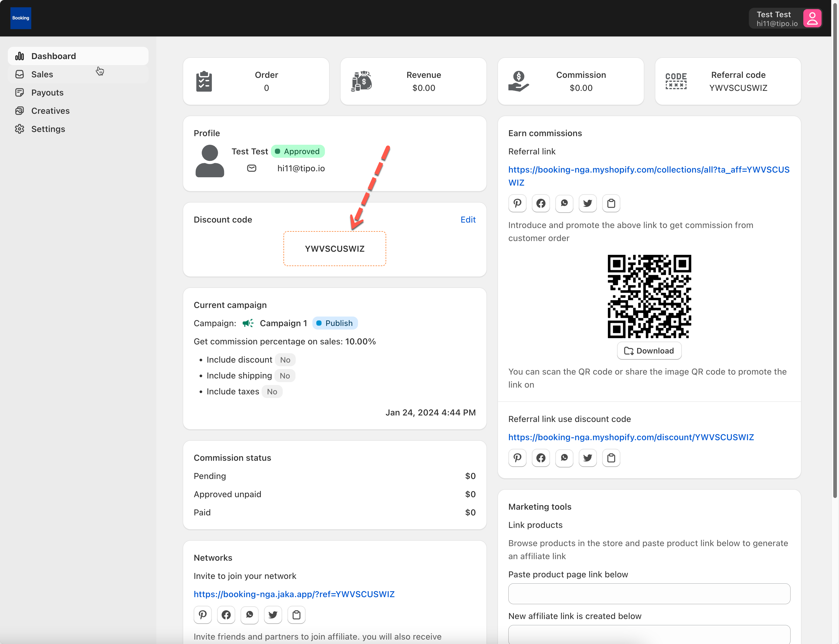Share referral link on Twitter
Screen dimensions: 839x644
[587, 203]
